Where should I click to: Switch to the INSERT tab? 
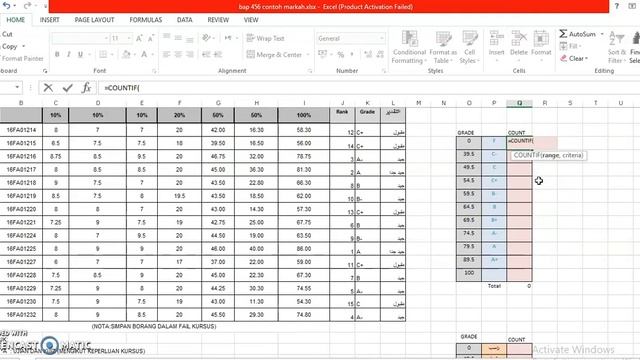point(49,20)
